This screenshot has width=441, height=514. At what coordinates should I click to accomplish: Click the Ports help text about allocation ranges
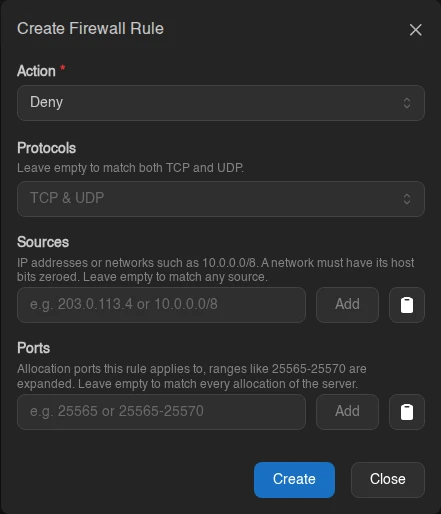click(192, 376)
